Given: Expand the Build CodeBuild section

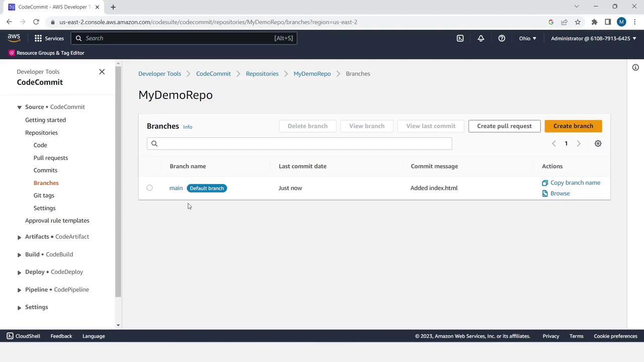Looking at the screenshot, I should 19,255.
